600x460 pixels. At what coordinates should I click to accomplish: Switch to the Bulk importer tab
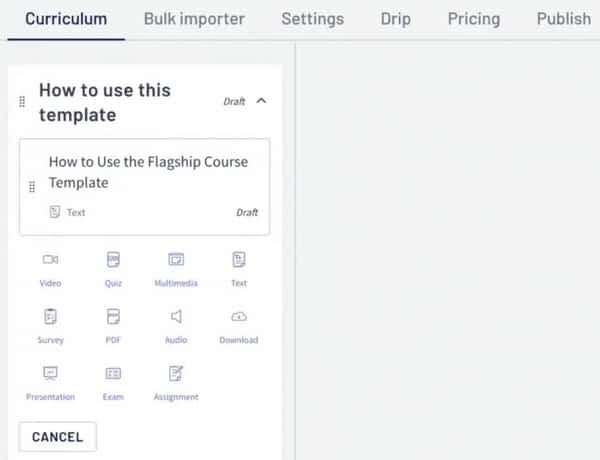pyautogui.click(x=194, y=19)
